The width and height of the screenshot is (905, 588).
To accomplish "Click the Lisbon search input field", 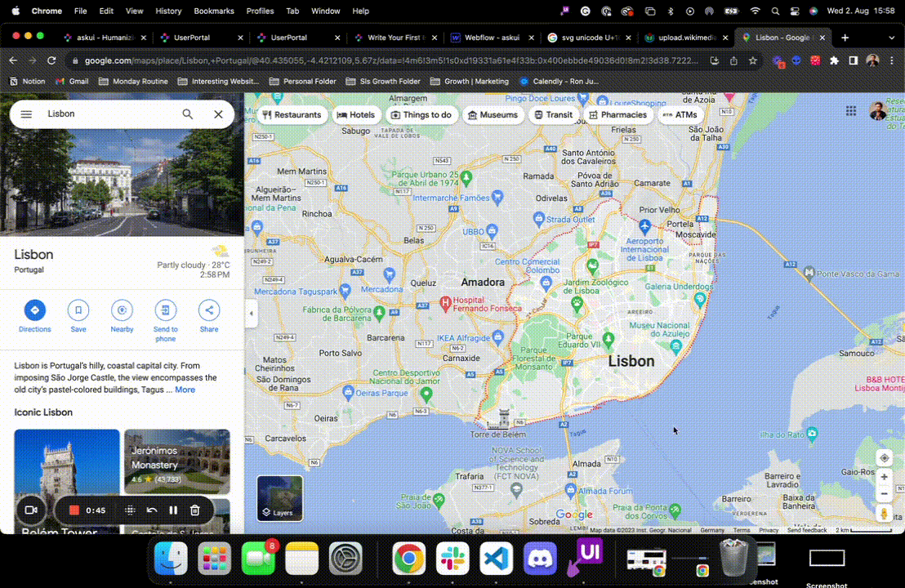I will 109,114.
